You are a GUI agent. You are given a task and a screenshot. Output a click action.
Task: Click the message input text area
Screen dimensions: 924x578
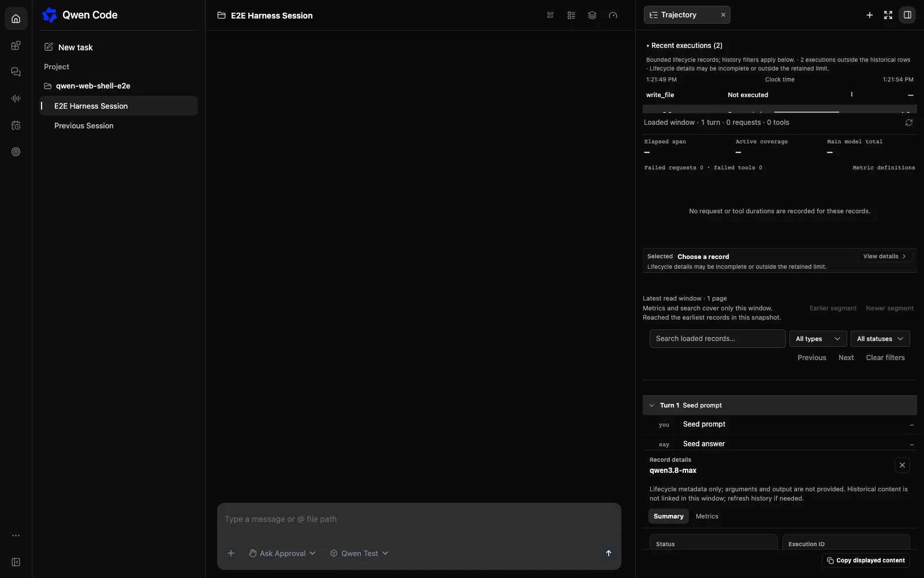click(419, 519)
